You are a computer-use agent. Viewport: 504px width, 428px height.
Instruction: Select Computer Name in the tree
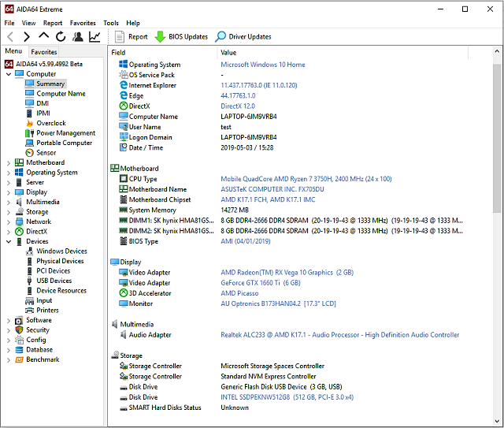click(x=61, y=94)
